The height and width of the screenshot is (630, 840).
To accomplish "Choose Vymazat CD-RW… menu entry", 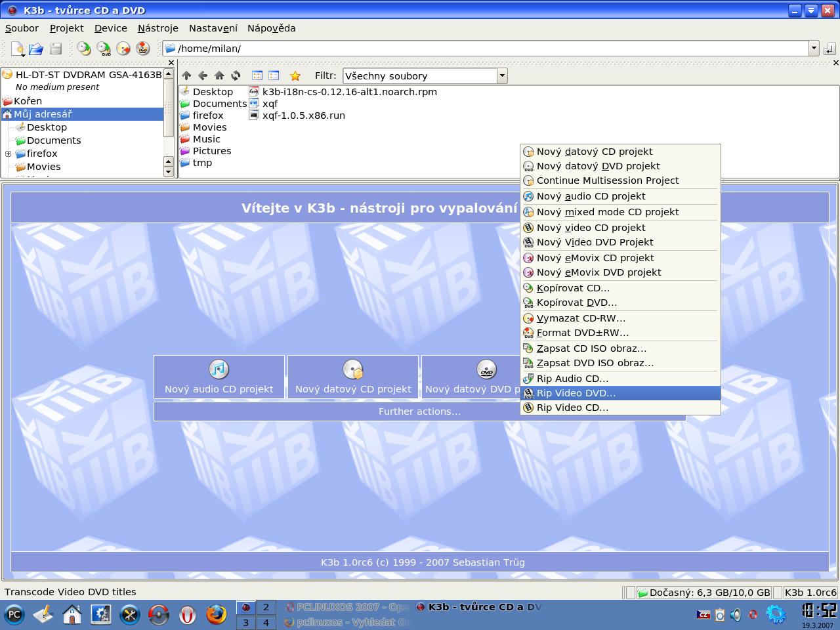I will click(x=620, y=318).
